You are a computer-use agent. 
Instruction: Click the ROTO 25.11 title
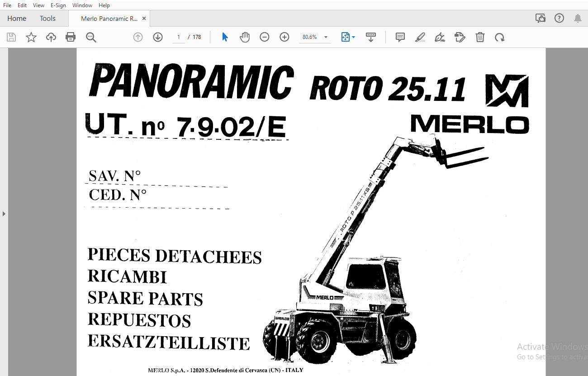388,88
